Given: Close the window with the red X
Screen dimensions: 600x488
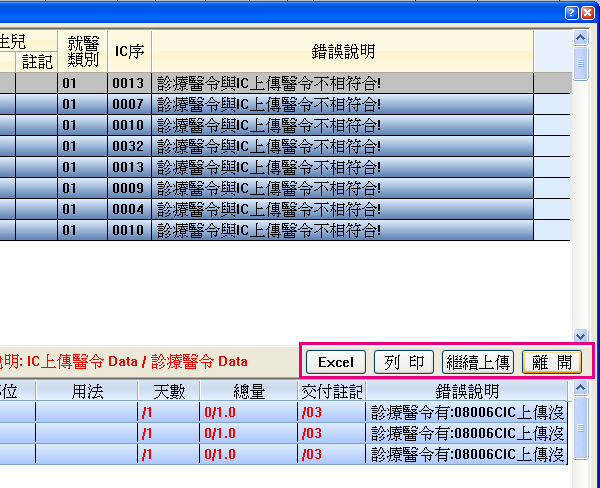Looking at the screenshot, I should click(x=588, y=13).
